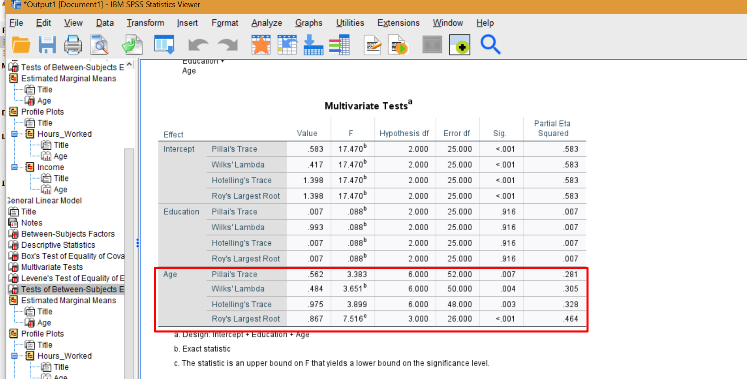
Task: Click the Error df column header
Action: [x=456, y=133]
